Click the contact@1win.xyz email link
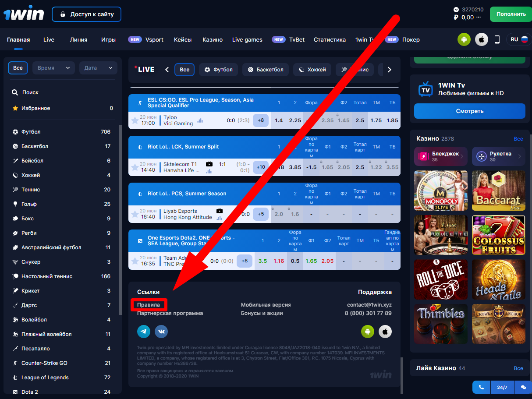This screenshot has width=532, height=399. pyautogui.click(x=369, y=305)
